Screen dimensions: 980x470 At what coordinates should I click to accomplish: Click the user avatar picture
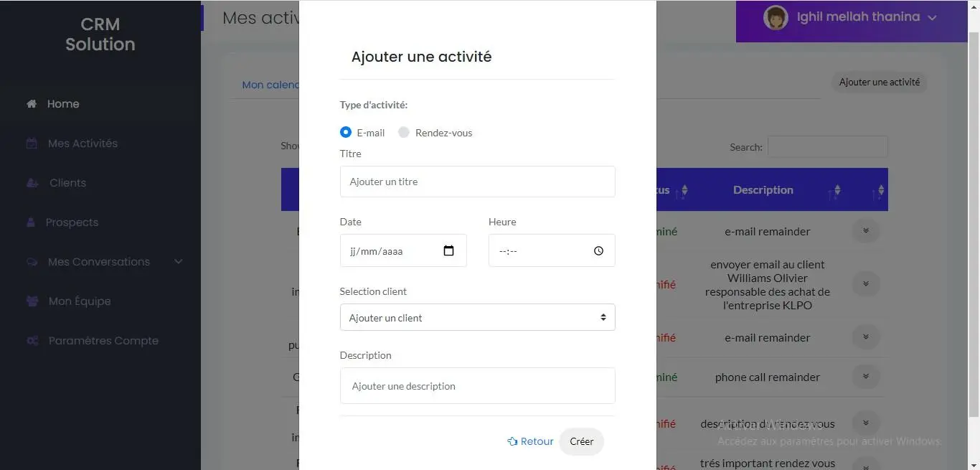coord(776,18)
